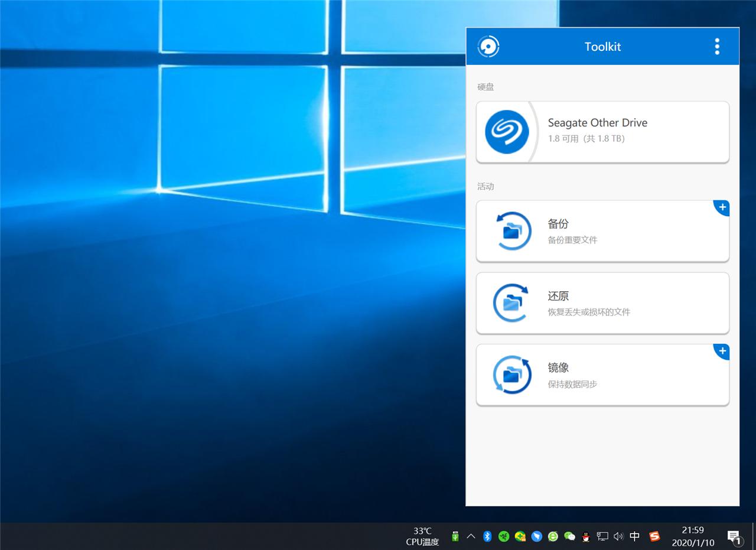Open the 还原 restore activity
The width and height of the screenshot is (756, 550).
pyautogui.click(x=602, y=303)
